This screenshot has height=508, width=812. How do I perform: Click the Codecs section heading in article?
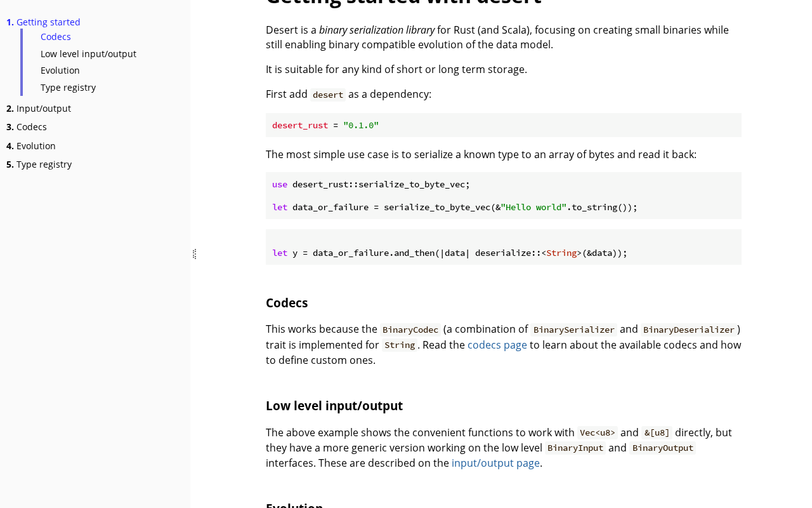[x=287, y=303]
